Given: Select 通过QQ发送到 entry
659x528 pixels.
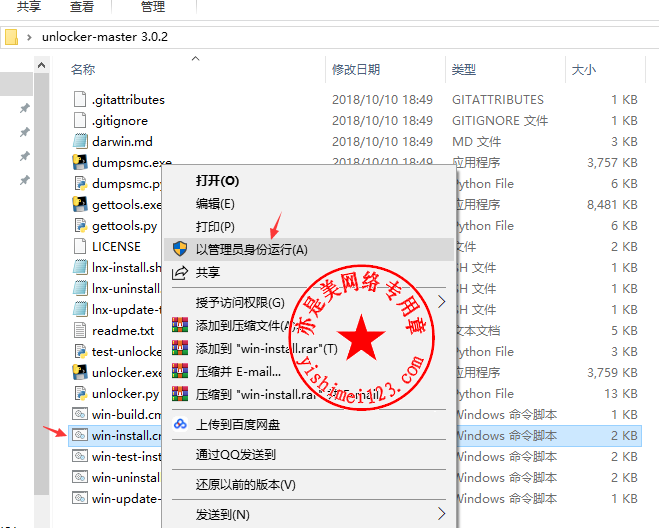Looking at the screenshot, I should pos(235,454).
